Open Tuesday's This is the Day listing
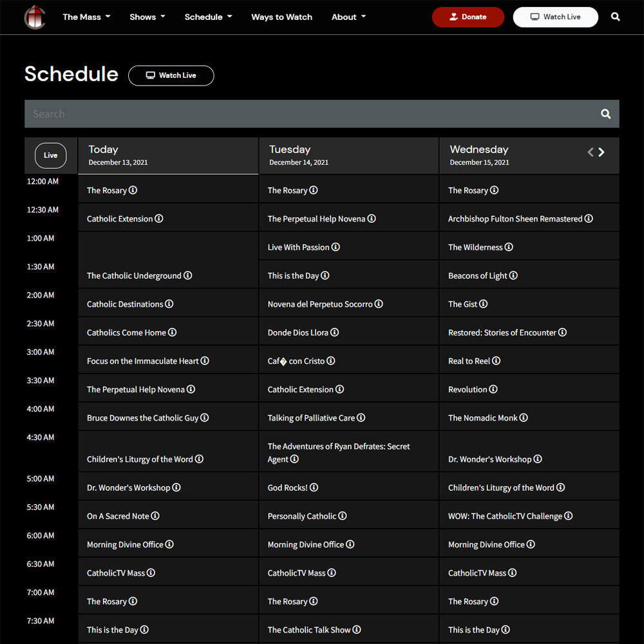Viewport: 644px width, 644px height. point(293,276)
